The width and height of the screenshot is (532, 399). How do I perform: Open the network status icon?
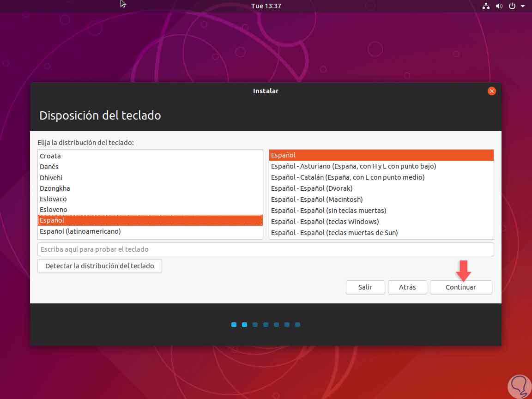click(486, 6)
